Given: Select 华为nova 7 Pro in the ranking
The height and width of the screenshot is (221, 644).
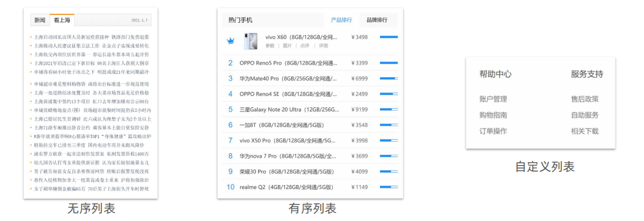Looking at the screenshot, I should [288, 156].
